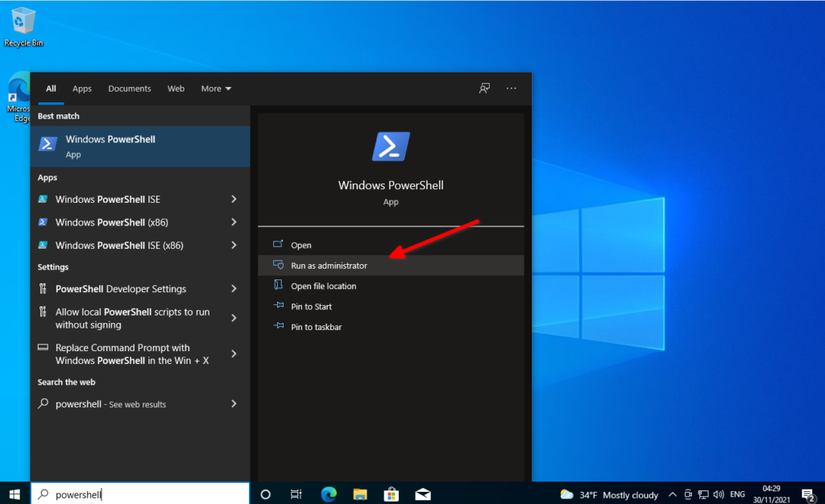The image size is (825, 504).
Task: Open Task View on taskbar
Action: pos(296,494)
